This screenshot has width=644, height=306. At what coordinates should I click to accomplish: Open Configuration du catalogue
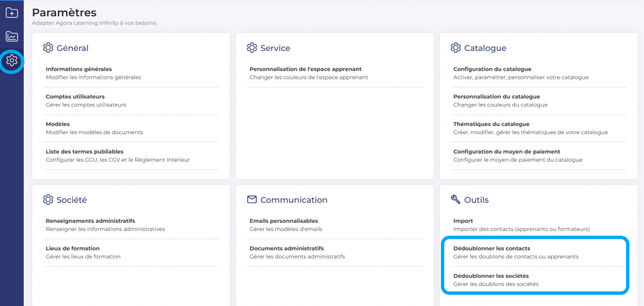[540, 73]
